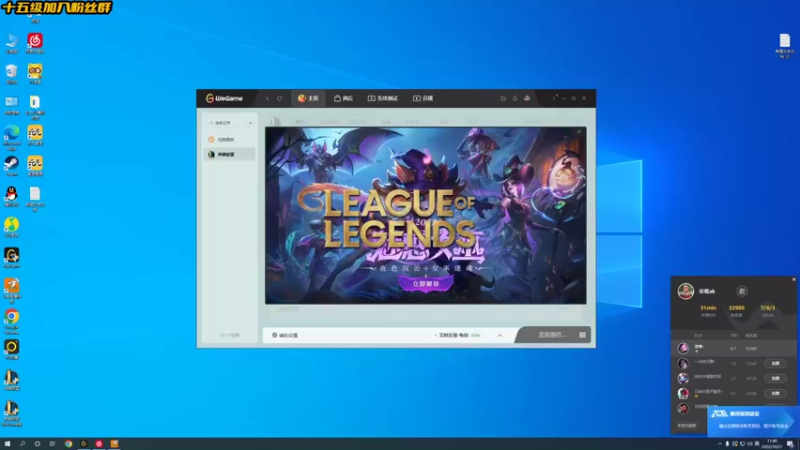The image size is (800, 450).
Task: Open NetEase Cloud Music desktop icon
Action: (35, 43)
